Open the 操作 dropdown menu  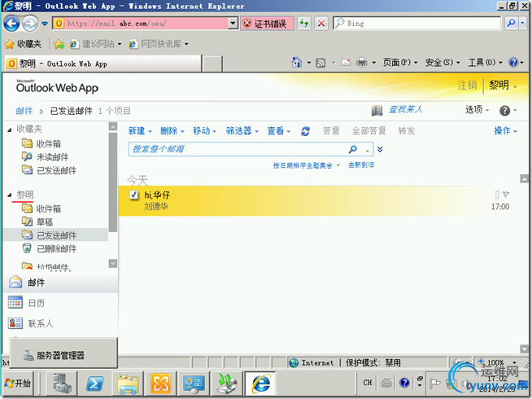coord(505,131)
